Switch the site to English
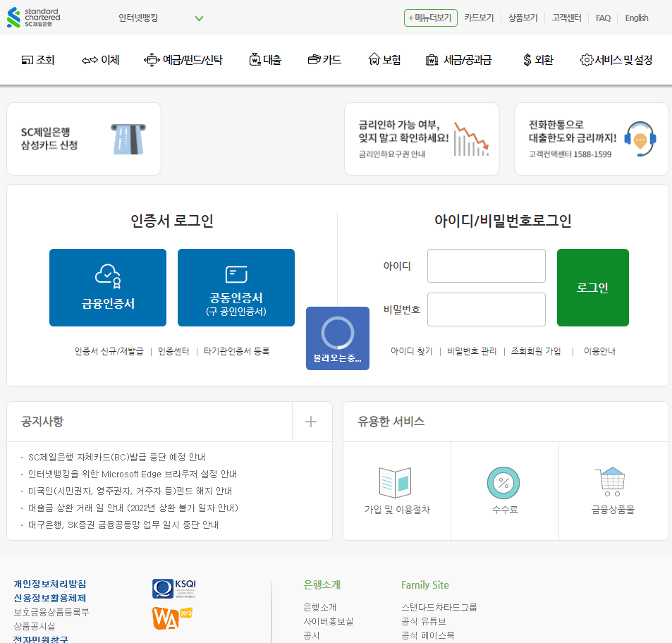This screenshot has height=643, width=672. point(636,17)
